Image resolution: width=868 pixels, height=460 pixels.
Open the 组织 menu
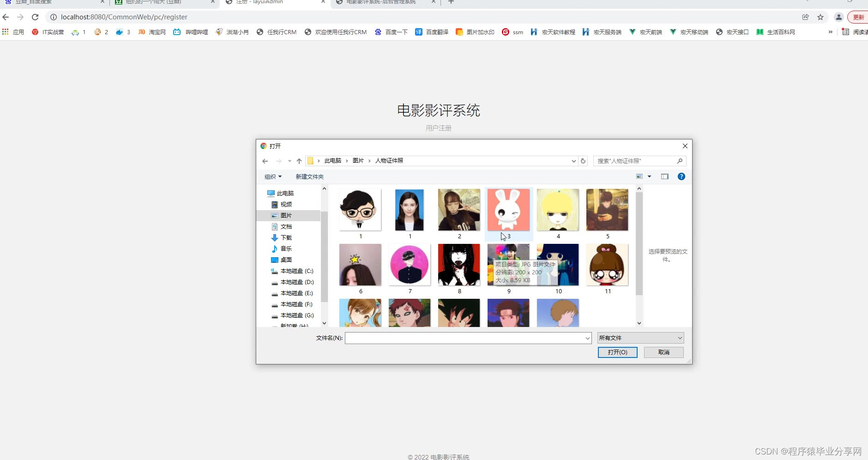[x=273, y=176]
